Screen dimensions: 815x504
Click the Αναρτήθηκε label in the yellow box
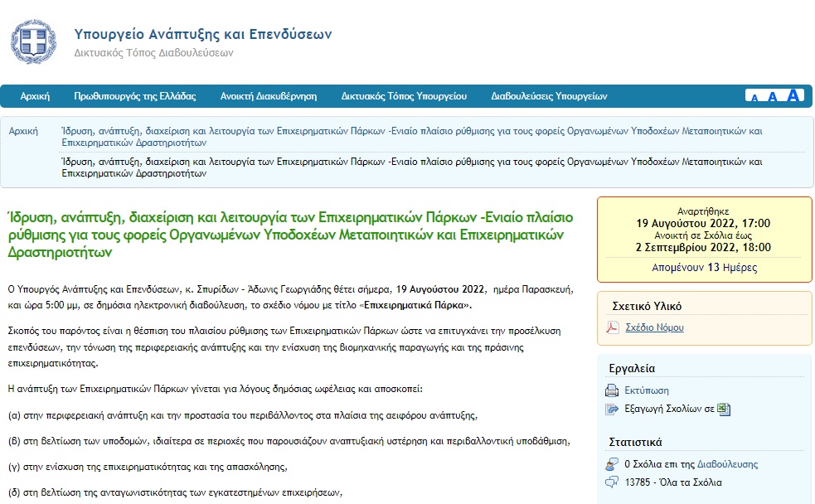tap(703, 211)
